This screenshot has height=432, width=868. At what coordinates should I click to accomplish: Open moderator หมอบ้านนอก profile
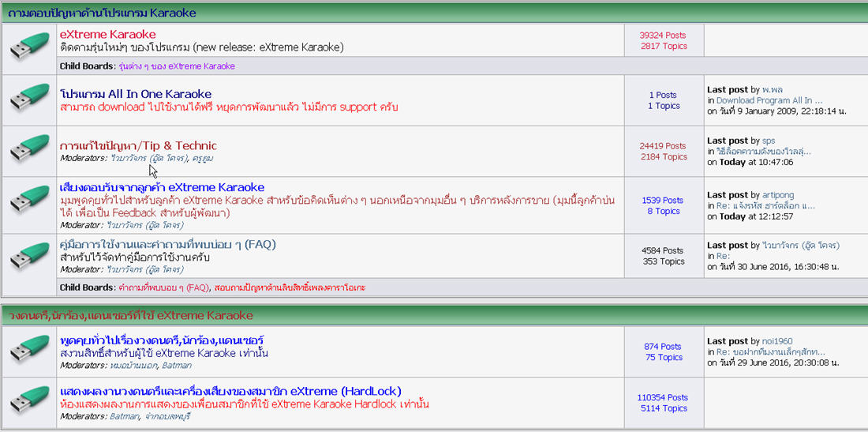(134, 366)
